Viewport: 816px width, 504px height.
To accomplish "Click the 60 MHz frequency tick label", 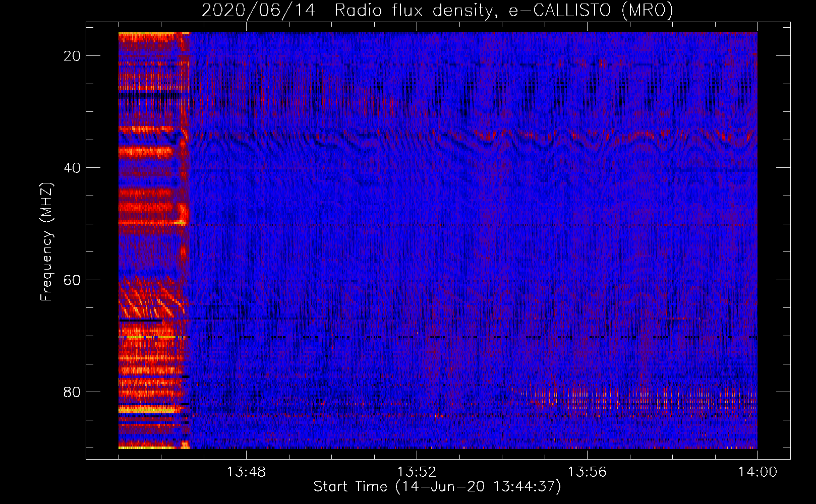I will point(72,280).
